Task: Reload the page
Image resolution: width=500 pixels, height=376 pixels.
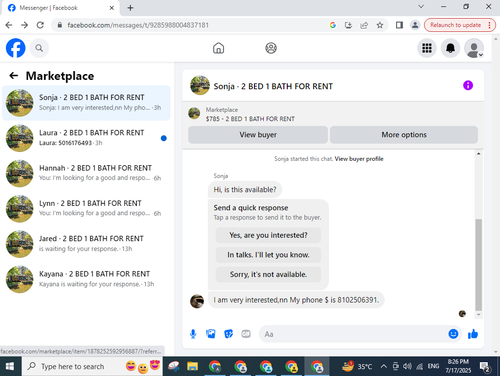Action: 40,25
